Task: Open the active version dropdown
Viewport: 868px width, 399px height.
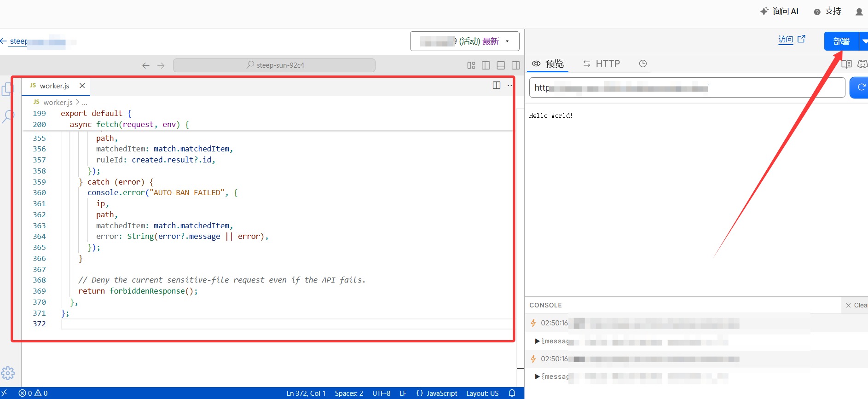Action: 465,41
